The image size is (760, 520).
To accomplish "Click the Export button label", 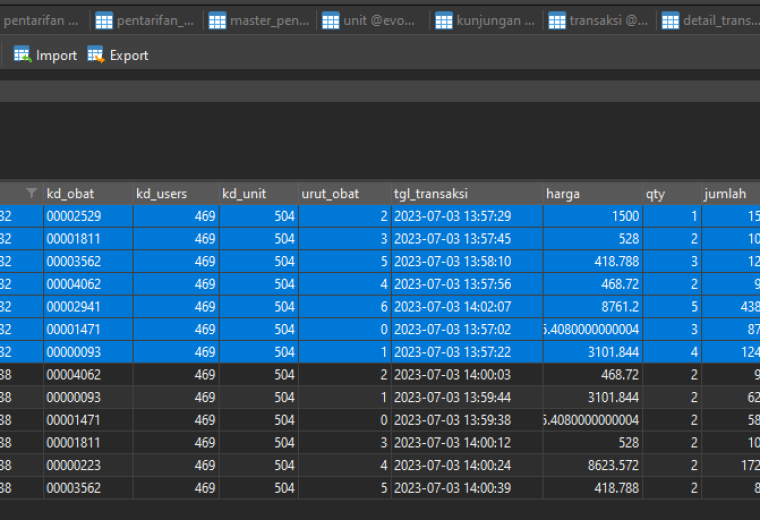I will click(x=129, y=55).
